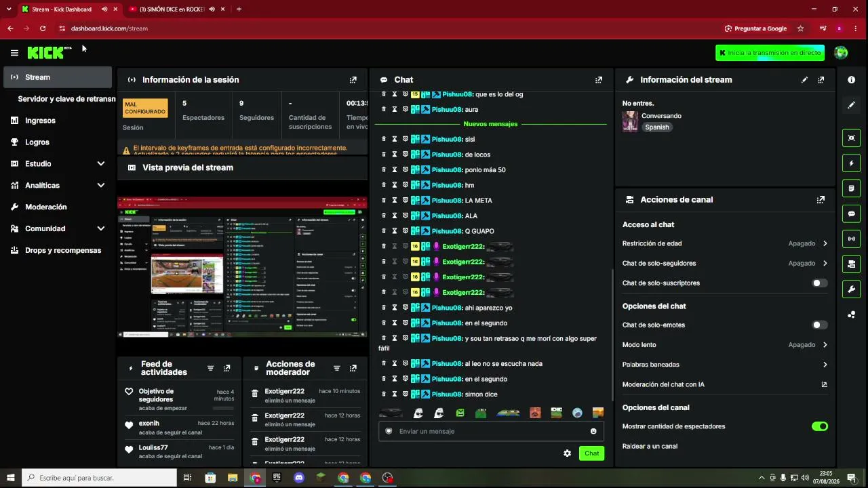Screen dimensions: 868x488
Task: Click Preguntar a Google in the address bar
Action: pyautogui.click(x=755, y=28)
